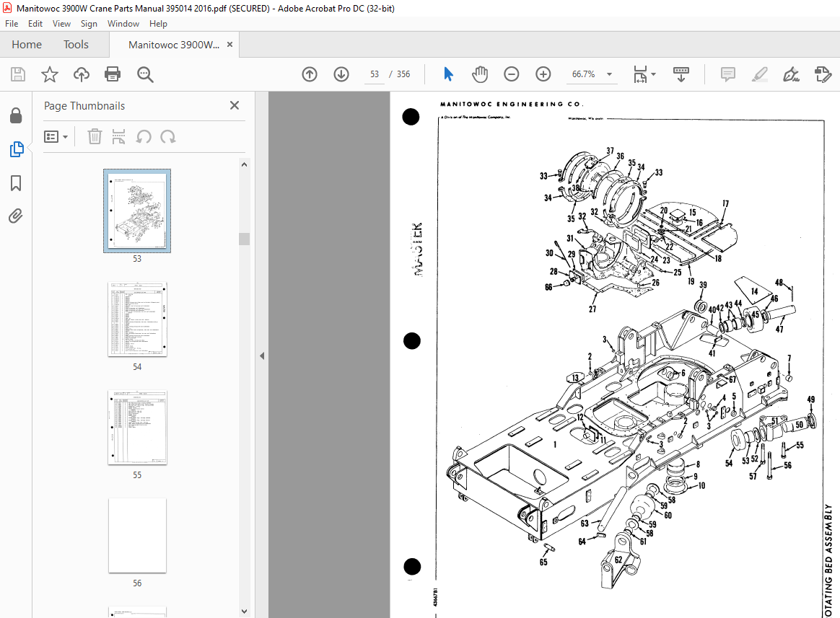Add a comment with sticky note icon
Image resolution: width=840 pixels, height=618 pixels.
point(727,74)
